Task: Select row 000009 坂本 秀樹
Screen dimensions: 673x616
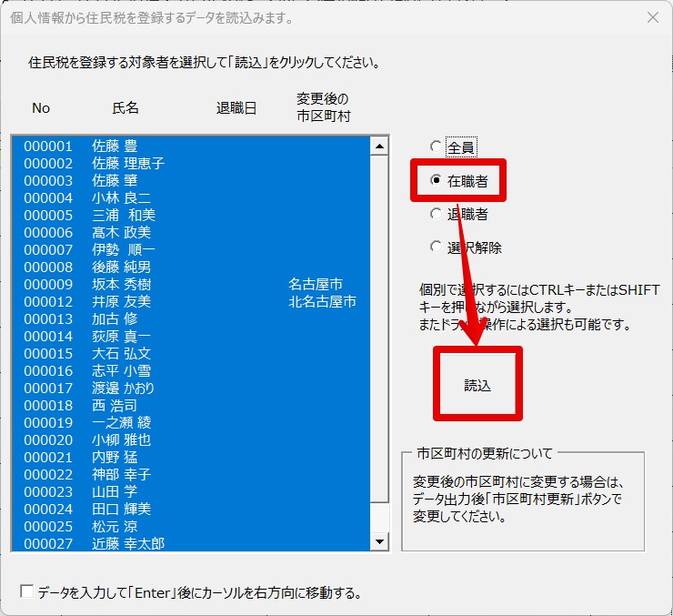Action: pyautogui.click(x=191, y=284)
